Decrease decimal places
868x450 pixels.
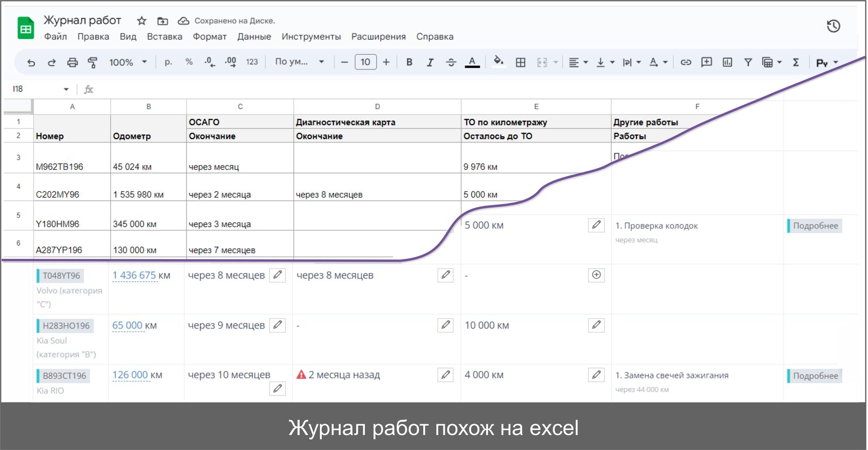(x=209, y=62)
